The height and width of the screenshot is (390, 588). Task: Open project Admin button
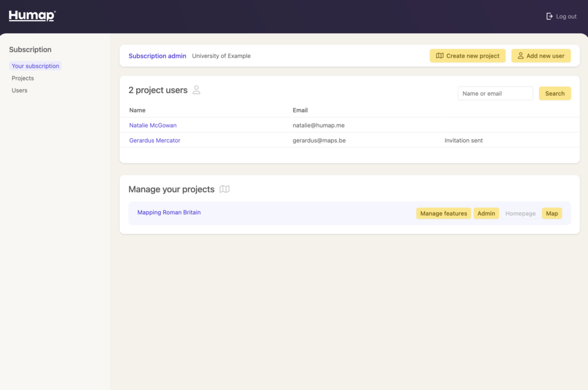tap(486, 213)
